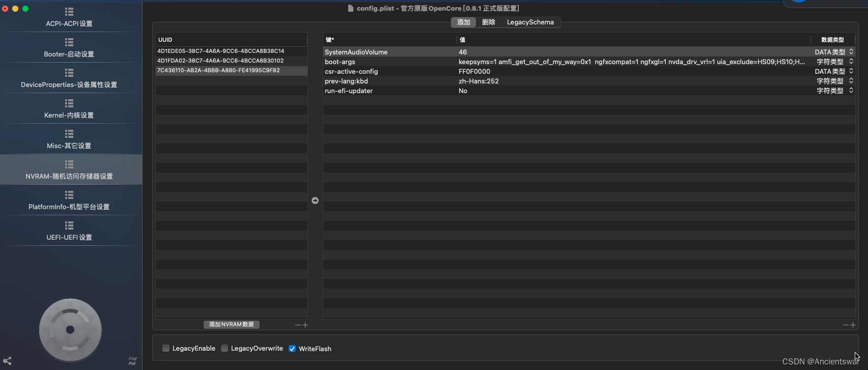Open data type dropdown for run-efi-updater
The width and height of the screenshot is (868, 370).
(851, 91)
